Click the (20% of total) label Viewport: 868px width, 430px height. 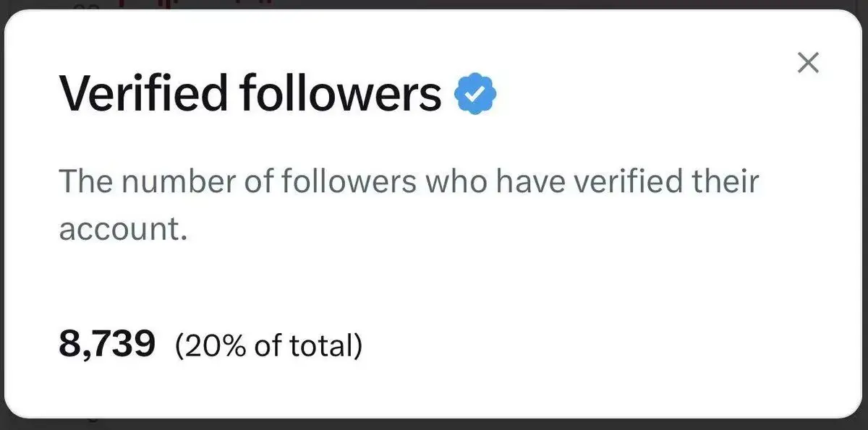[268, 346]
